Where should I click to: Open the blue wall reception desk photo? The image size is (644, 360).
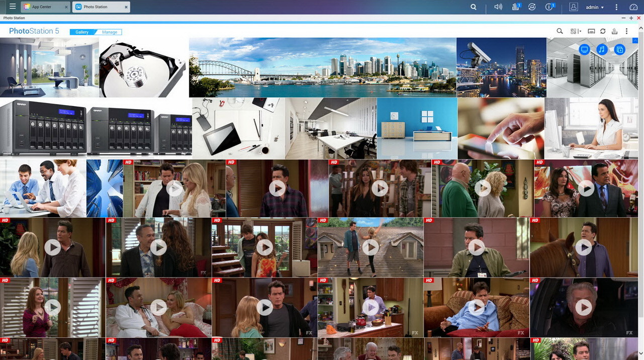point(417,128)
